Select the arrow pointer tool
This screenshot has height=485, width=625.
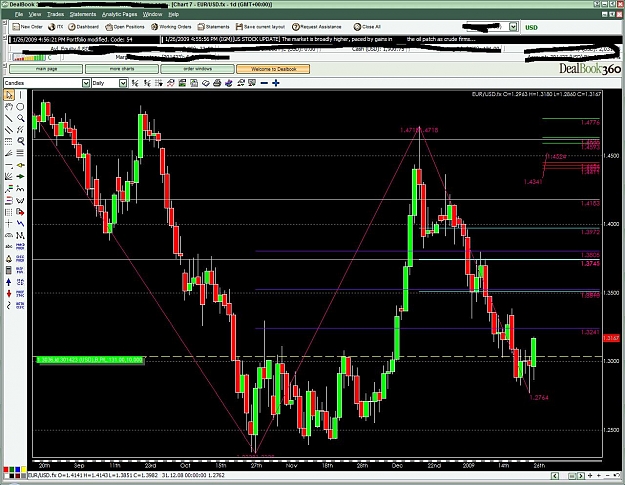coord(9,95)
